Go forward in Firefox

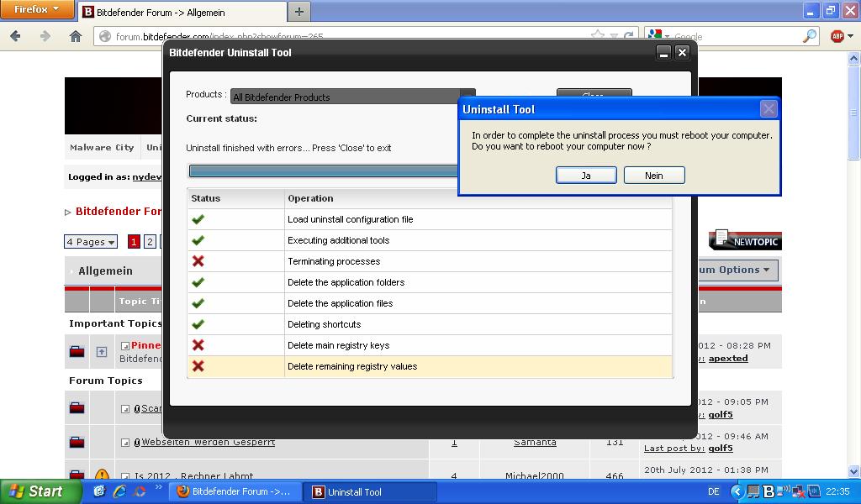coord(45,36)
